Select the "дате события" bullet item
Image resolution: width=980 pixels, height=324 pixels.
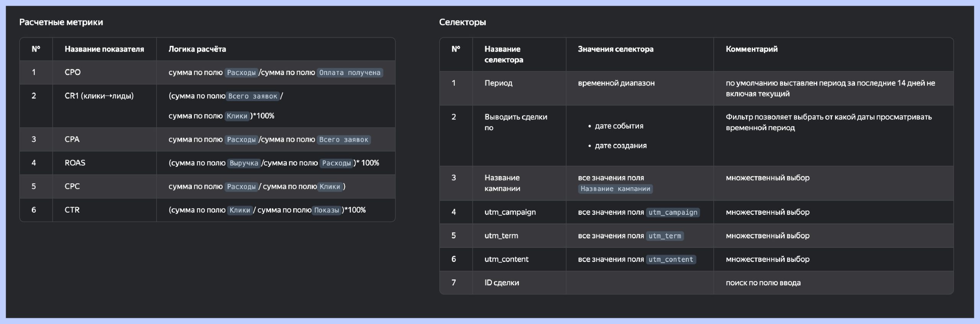[619, 126]
